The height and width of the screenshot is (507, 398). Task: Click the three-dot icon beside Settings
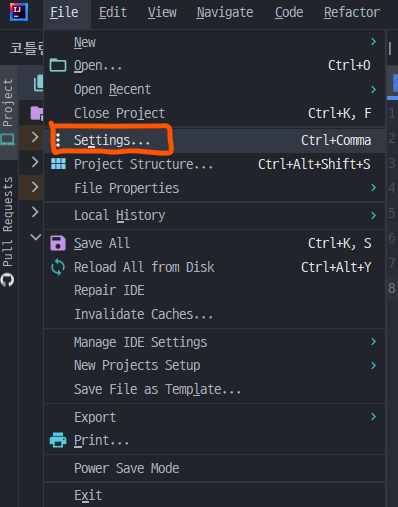[58, 140]
